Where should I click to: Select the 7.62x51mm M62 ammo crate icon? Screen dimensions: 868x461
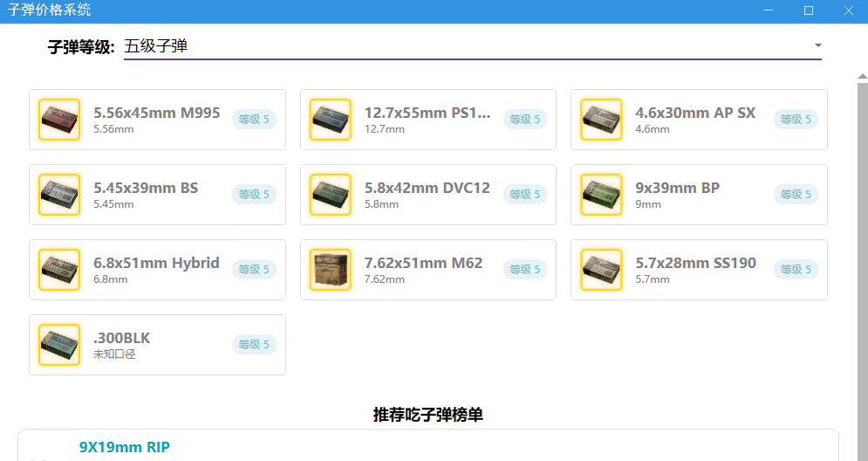(x=331, y=270)
